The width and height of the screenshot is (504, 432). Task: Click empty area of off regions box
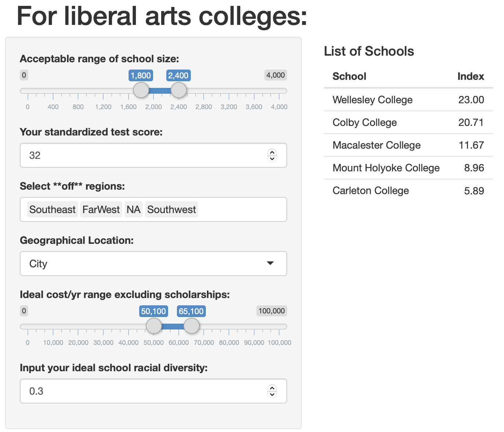(x=242, y=209)
